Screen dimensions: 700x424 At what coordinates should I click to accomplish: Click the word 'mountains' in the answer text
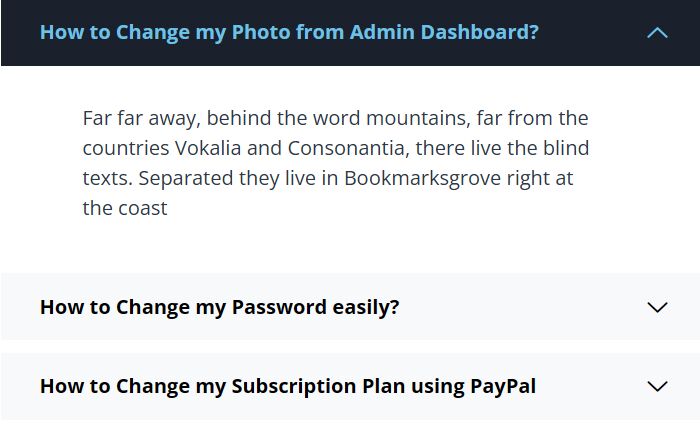click(417, 118)
